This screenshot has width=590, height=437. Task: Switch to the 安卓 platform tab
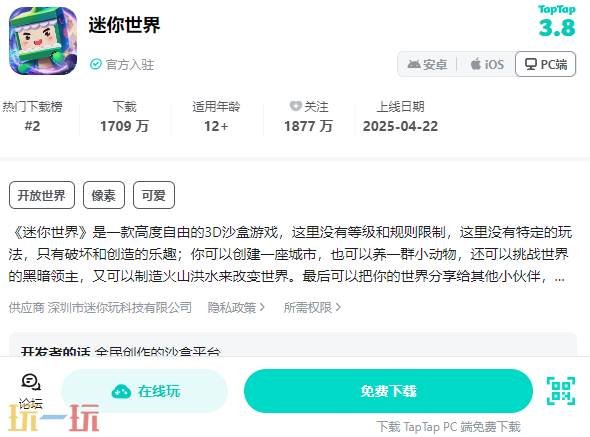click(x=427, y=64)
